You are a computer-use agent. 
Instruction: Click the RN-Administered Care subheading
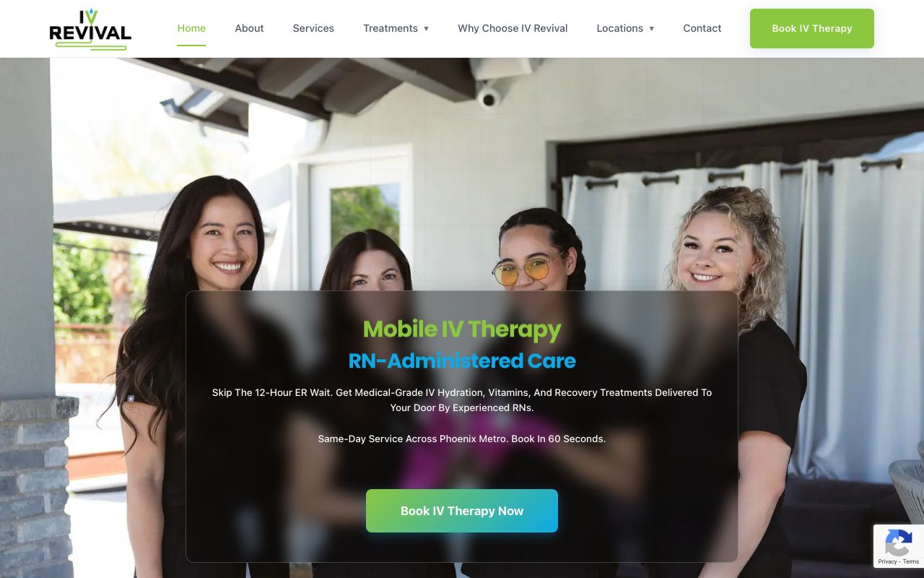[x=462, y=361]
